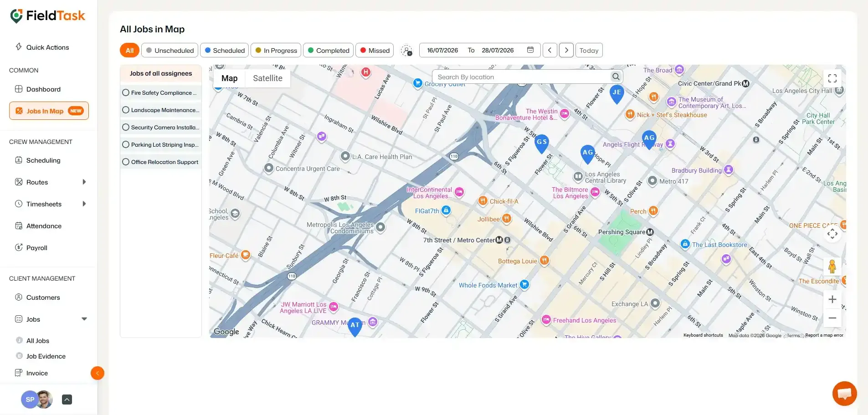The width and height of the screenshot is (868, 415).
Task: Zoom in on the map
Action: coord(832,299)
